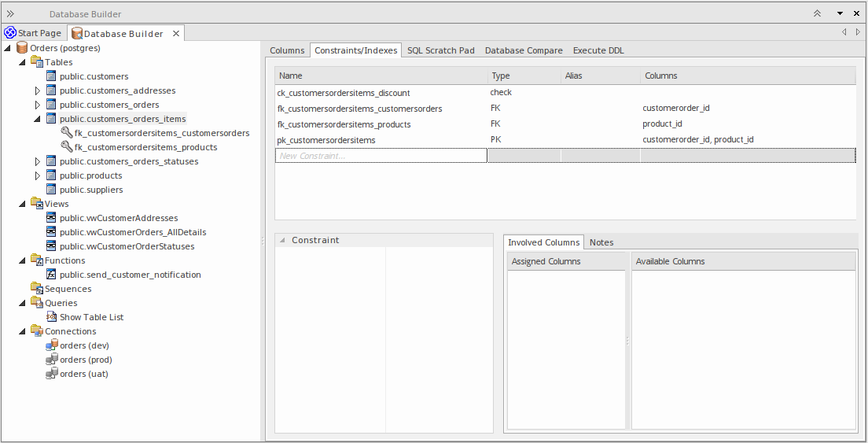Click the Orders (postgres) database icon

tap(22, 48)
